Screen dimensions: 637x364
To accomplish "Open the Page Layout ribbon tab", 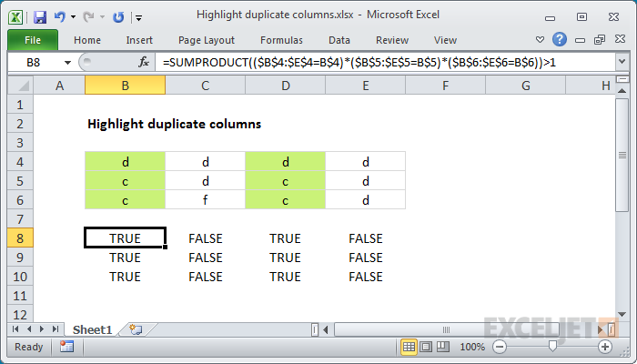I will coord(207,40).
